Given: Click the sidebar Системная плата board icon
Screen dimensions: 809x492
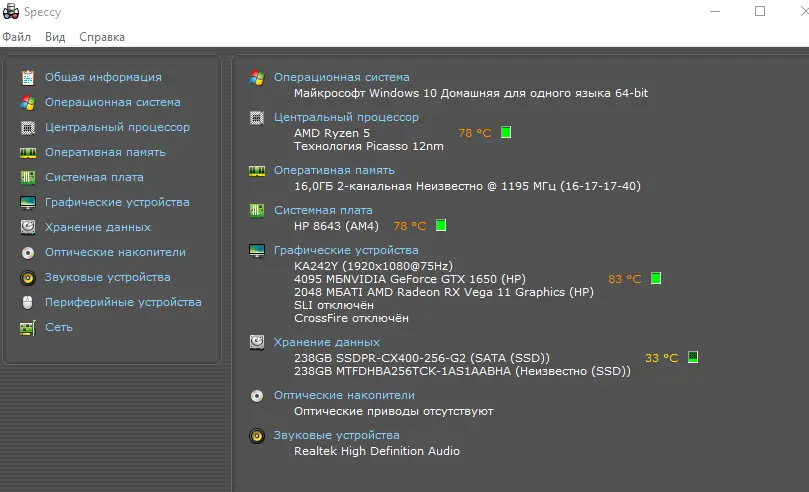Looking at the screenshot, I should tap(28, 177).
